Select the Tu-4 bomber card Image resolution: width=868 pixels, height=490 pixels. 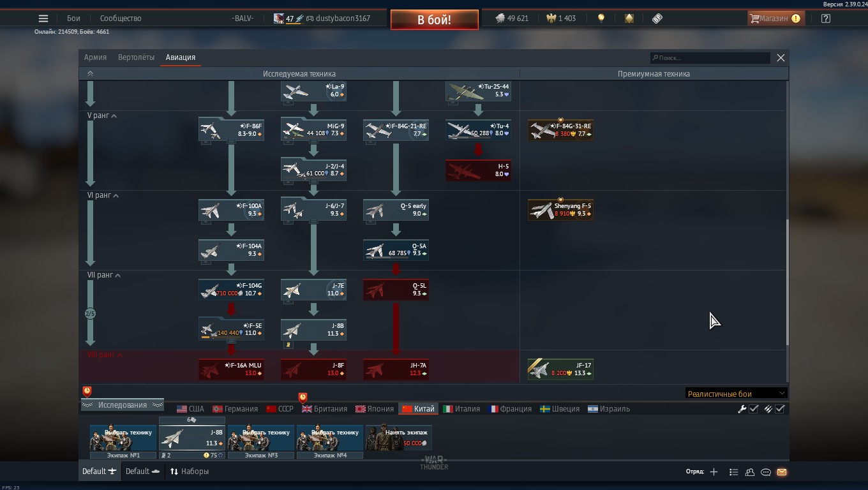478,130
